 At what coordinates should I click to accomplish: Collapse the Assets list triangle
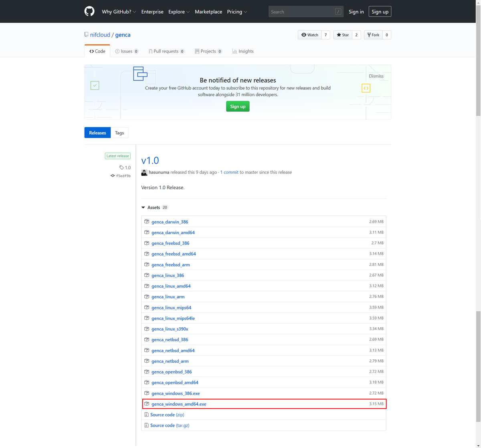pos(143,208)
